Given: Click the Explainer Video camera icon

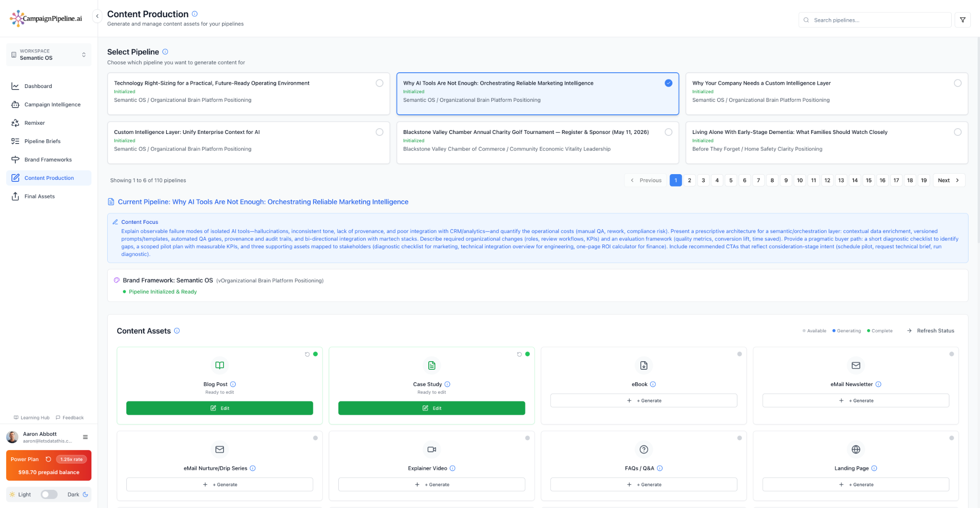Looking at the screenshot, I should (432, 450).
